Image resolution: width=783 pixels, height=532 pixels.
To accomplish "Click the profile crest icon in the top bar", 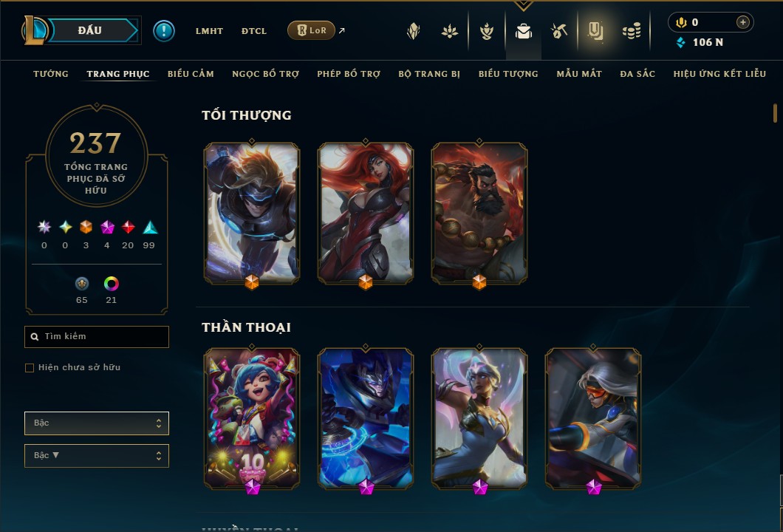I will pyautogui.click(x=413, y=32).
